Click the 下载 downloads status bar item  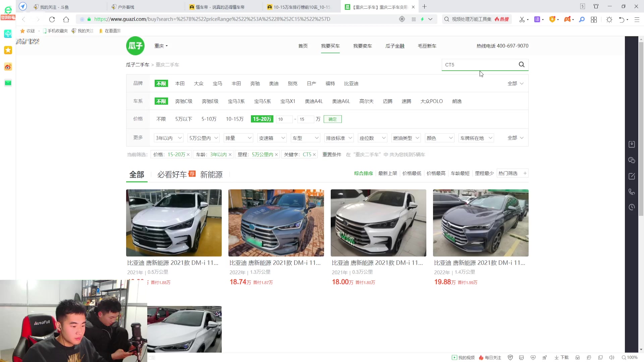561,358
